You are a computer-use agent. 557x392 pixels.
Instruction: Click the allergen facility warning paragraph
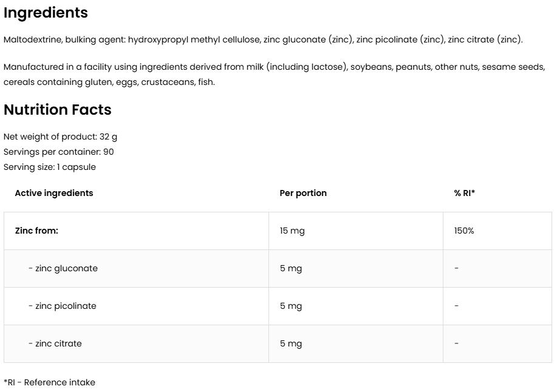click(x=274, y=74)
